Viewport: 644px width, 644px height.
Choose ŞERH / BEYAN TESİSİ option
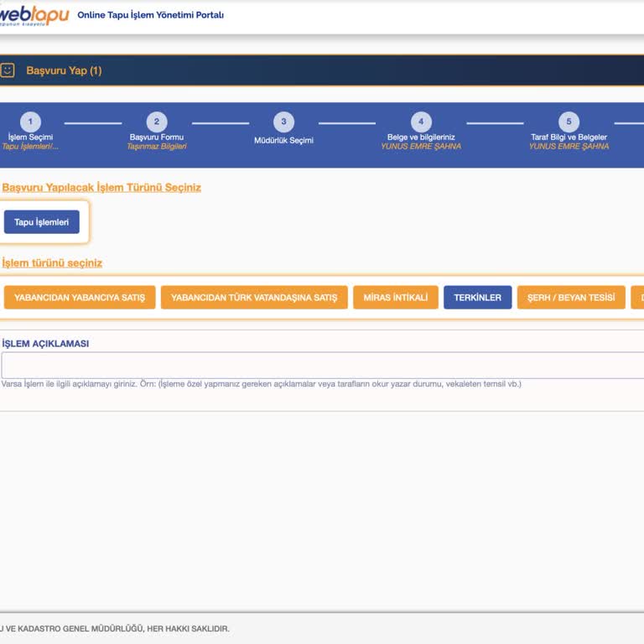(571, 298)
